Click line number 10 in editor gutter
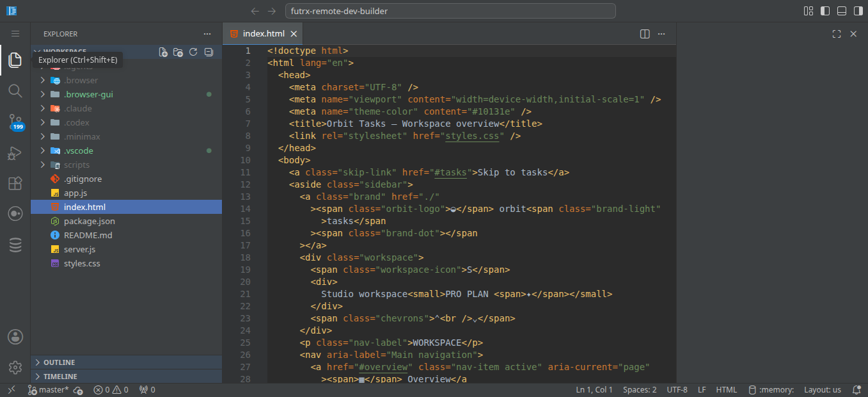The width and height of the screenshot is (868, 397). point(246,160)
